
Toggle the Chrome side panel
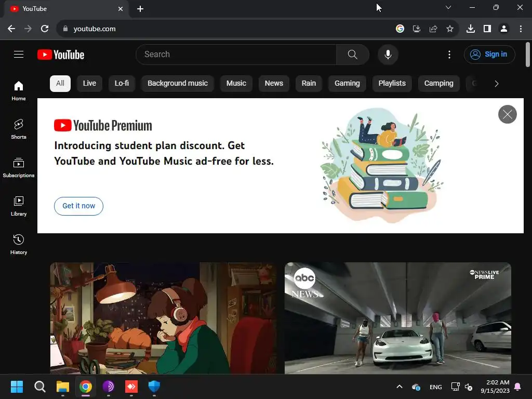(x=487, y=29)
